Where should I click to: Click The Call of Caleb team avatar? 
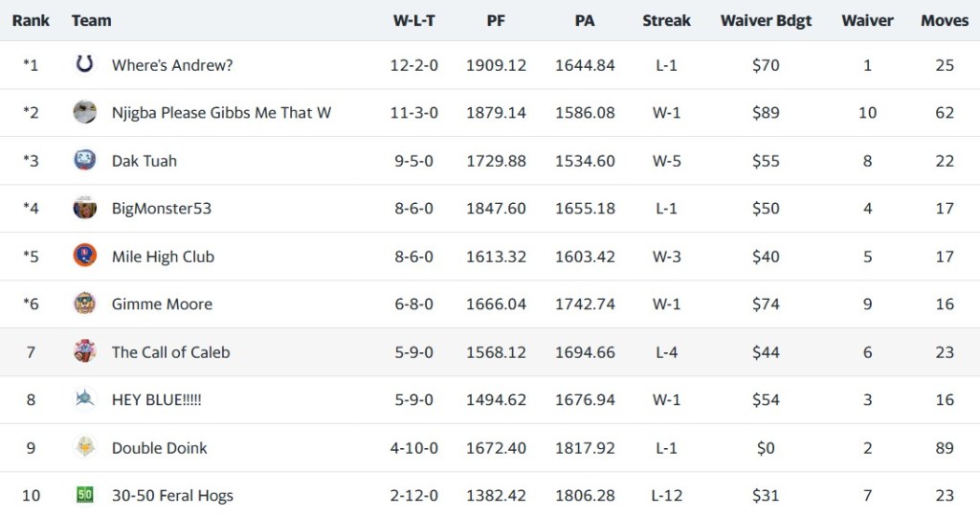[84, 352]
